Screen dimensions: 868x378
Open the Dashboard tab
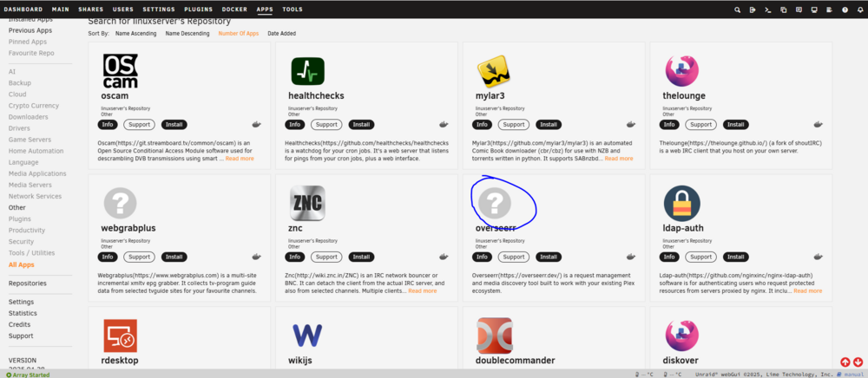[x=23, y=10]
